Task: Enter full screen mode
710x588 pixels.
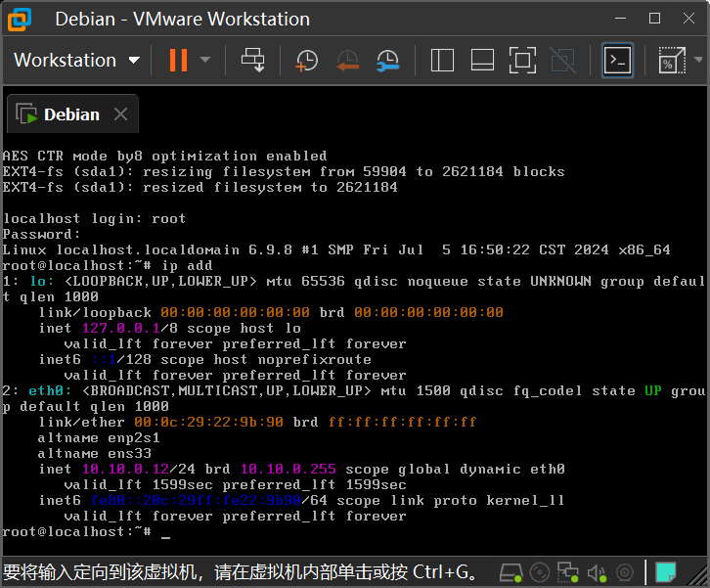Action: [522, 61]
